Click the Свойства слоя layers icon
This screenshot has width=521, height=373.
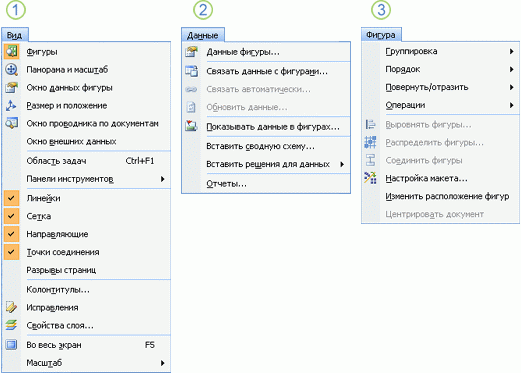pos(11,325)
